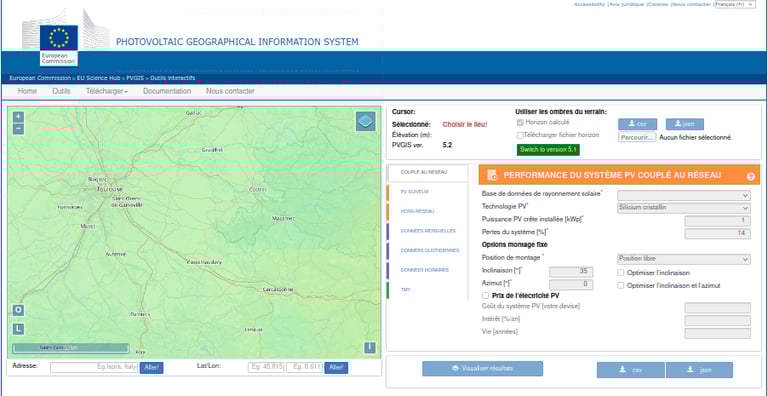Click Visualiser résultats button
This screenshot has width=768, height=396.
[482, 369]
